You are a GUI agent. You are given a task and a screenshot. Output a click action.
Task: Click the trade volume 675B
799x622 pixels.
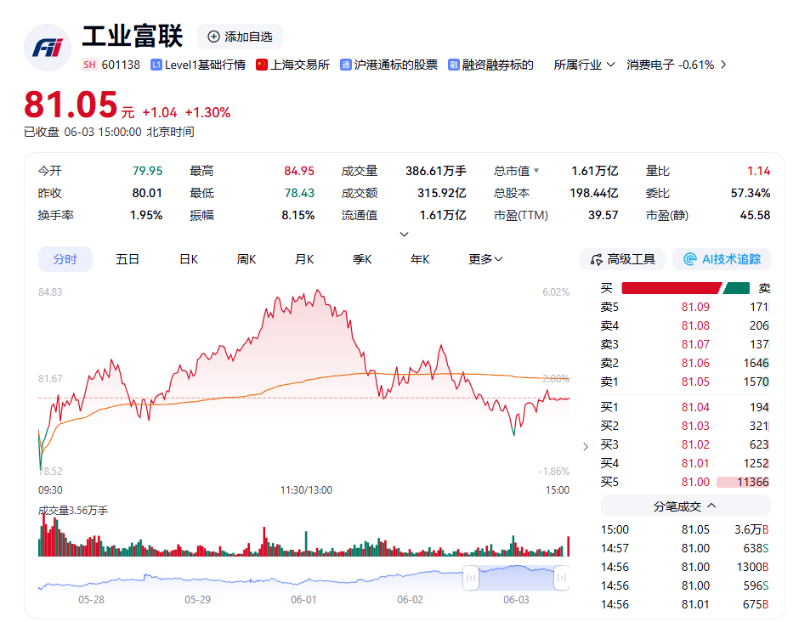click(756, 605)
